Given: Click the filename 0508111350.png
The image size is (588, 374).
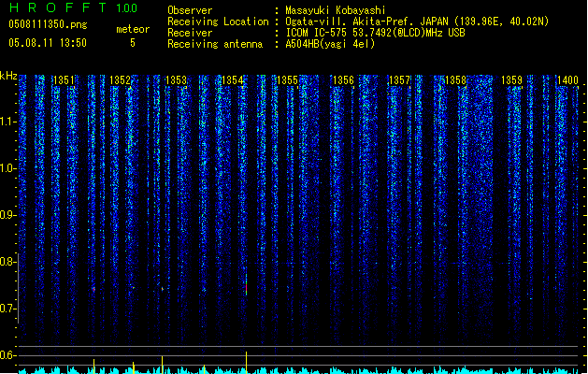Looking at the screenshot, I should (48, 24).
